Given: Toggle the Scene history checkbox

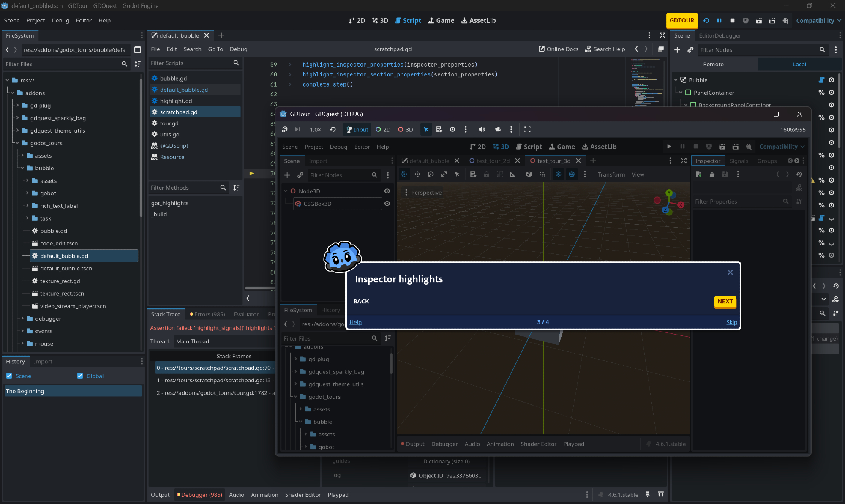Looking at the screenshot, I should click(9, 376).
